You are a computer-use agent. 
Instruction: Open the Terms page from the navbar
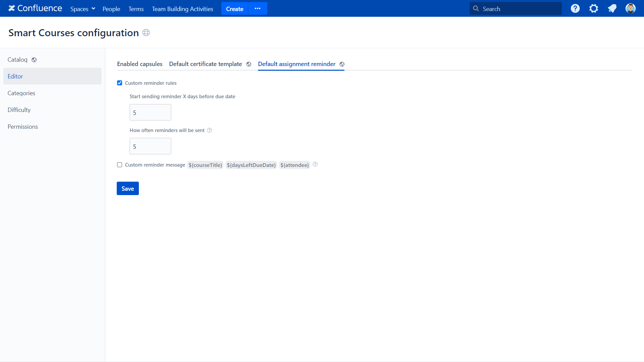(x=136, y=9)
